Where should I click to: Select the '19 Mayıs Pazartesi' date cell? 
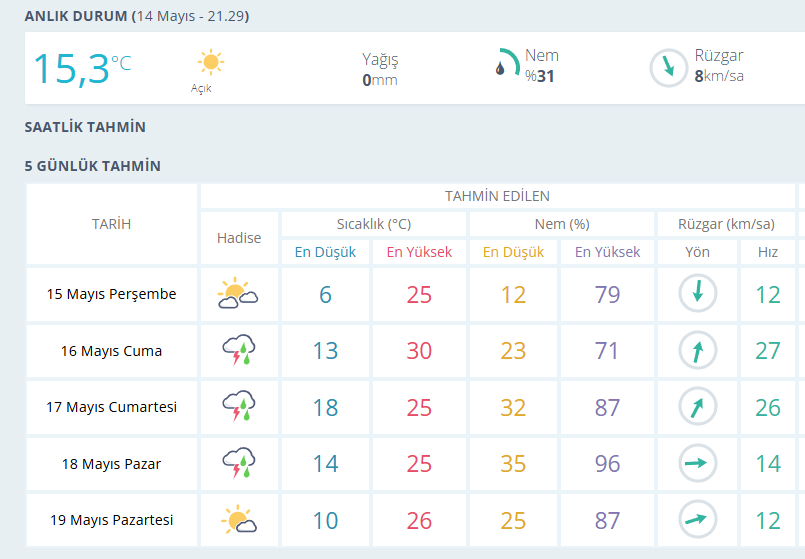[111, 520]
